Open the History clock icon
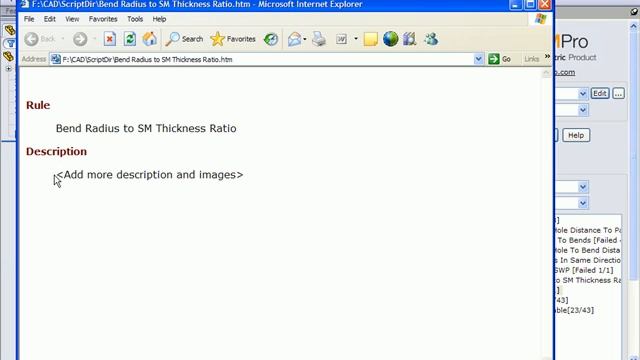Viewport: 640px width, 360px height. point(271,39)
